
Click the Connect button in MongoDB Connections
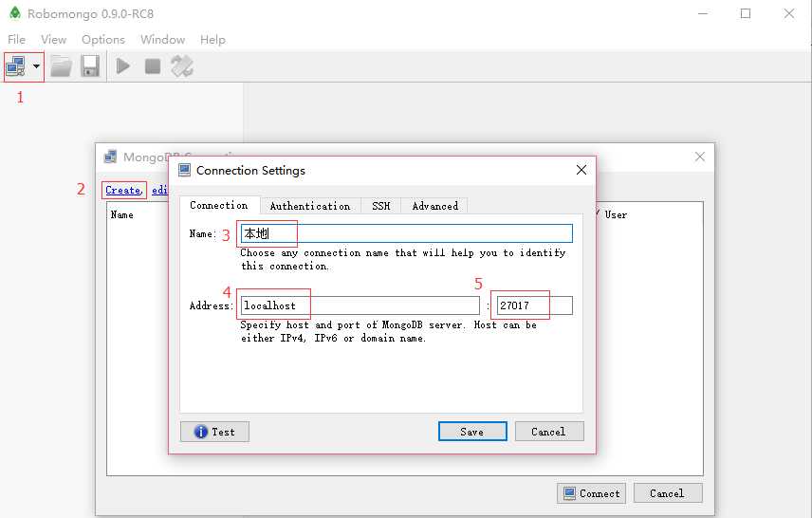591,493
